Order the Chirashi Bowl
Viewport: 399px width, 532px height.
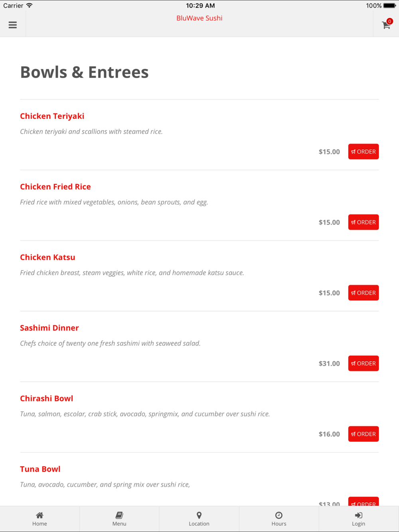tap(363, 434)
